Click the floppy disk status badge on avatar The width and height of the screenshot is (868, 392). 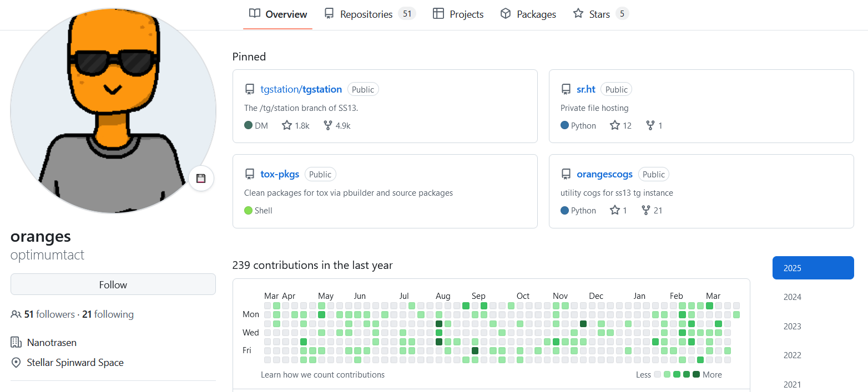point(201,179)
